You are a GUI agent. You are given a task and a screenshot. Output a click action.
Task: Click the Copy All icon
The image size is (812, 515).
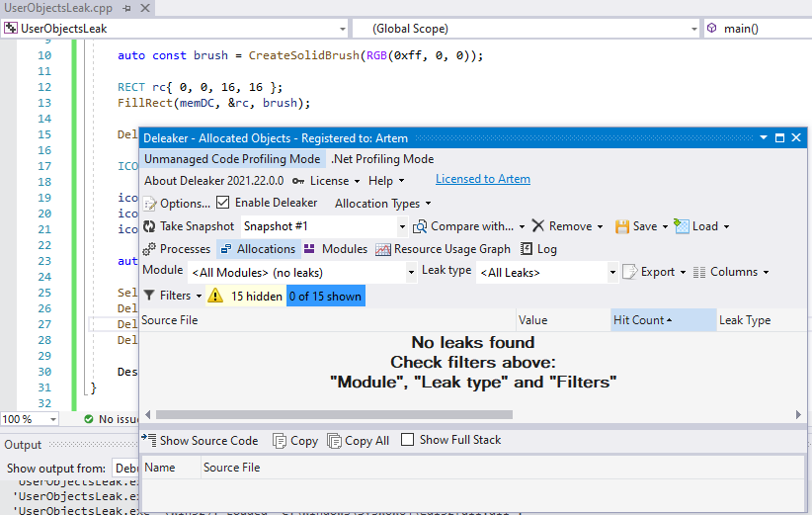tap(335, 441)
